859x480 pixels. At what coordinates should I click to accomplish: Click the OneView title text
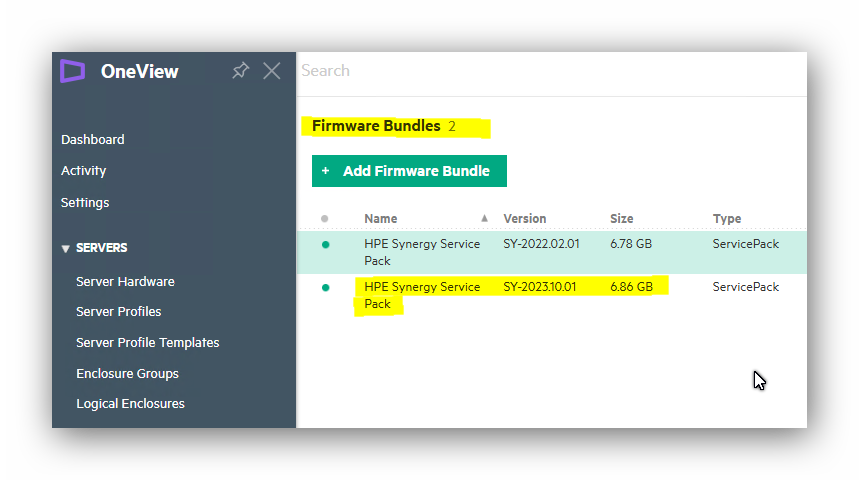pyautogui.click(x=140, y=72)
